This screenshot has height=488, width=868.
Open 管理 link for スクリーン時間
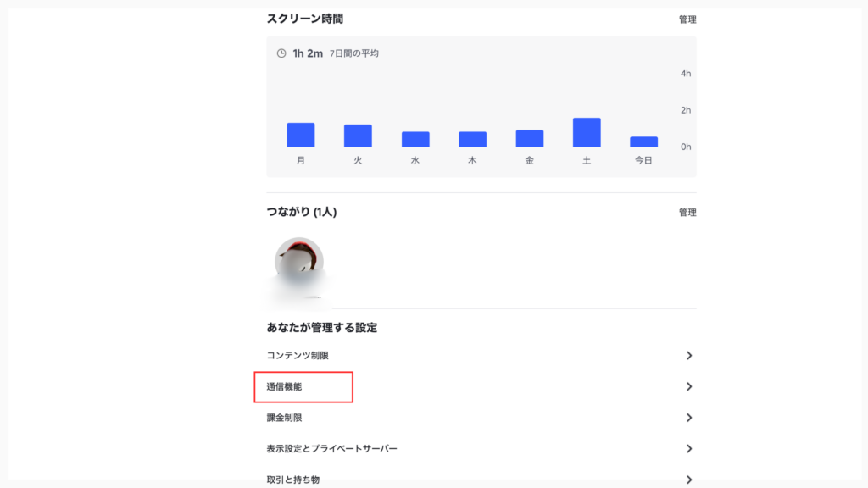coord(687,19)
